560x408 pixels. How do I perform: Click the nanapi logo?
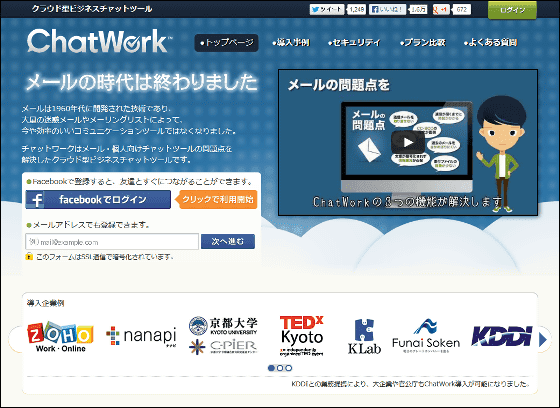pos(141,337)
